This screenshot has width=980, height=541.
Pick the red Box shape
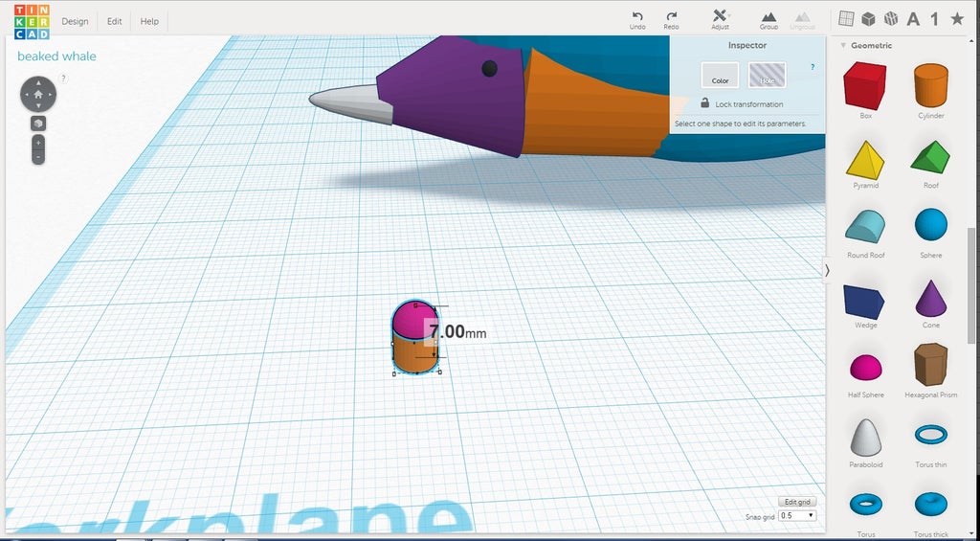(x=865, y=86)
